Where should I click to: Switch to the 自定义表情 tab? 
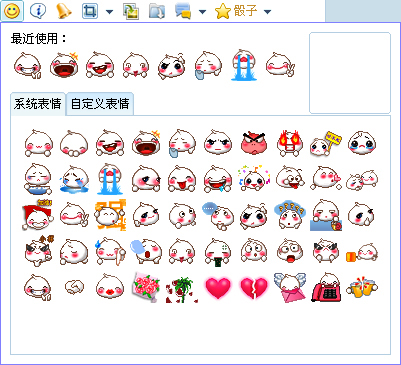point(100,104)
